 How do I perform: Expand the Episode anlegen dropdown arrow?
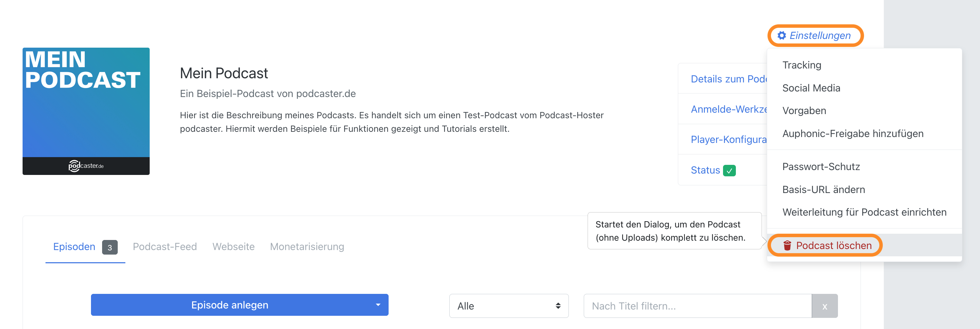tap(378, 305)
